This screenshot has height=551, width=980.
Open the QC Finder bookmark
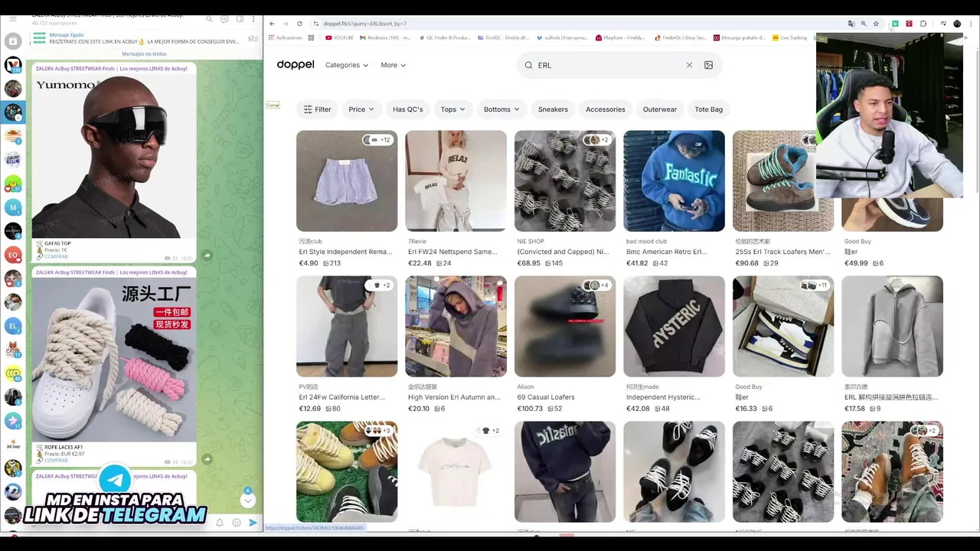tap(444, 37)
